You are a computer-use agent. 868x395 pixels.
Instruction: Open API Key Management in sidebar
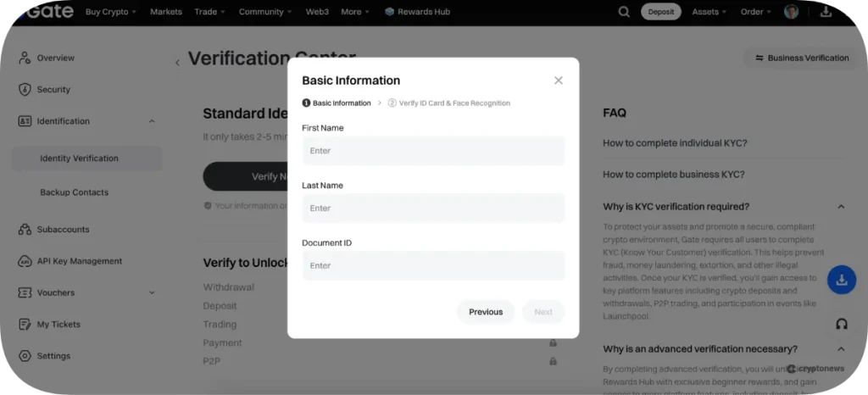tap(80, 261)
